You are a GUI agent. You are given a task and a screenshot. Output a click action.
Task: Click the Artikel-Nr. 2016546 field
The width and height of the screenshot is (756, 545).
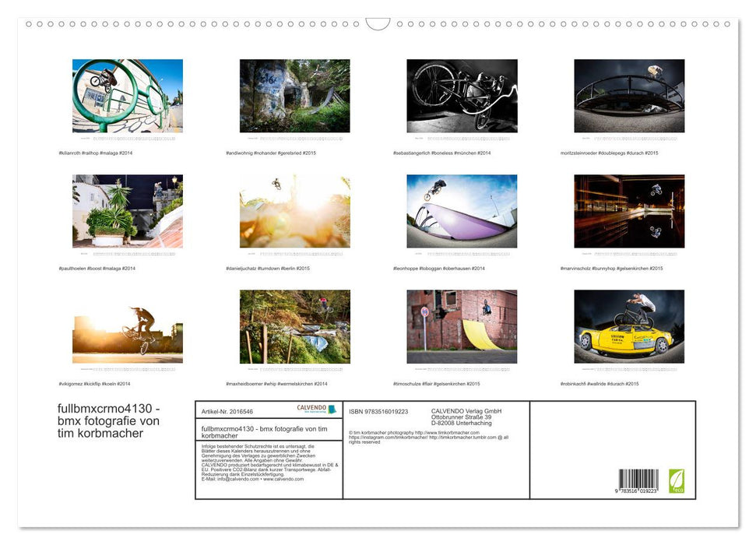227,412
